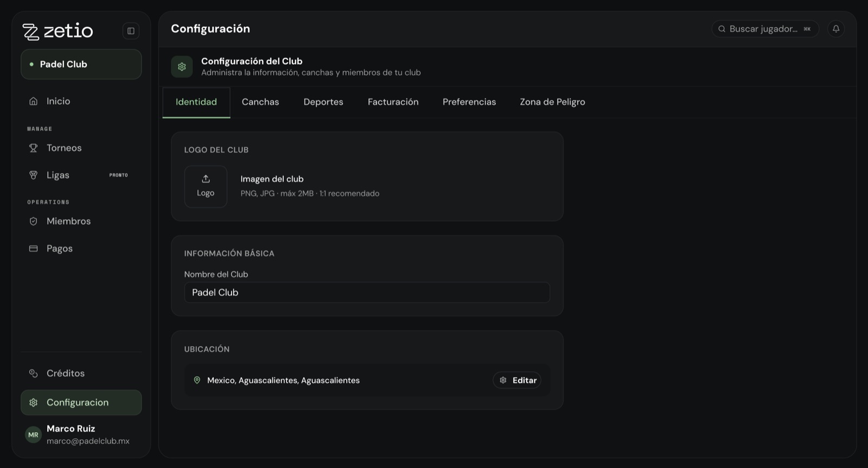Screen dimensions: 868x468
Task: Go to the Zona de Peligro tab
Action: point(552,102)
